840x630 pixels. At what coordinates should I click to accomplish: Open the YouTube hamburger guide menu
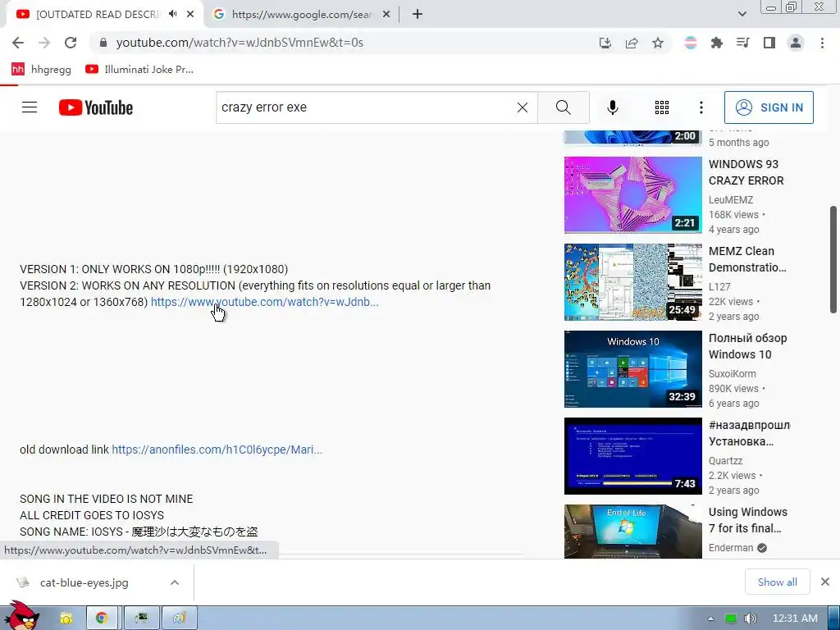pyautogui.click(x=30, y=107)
